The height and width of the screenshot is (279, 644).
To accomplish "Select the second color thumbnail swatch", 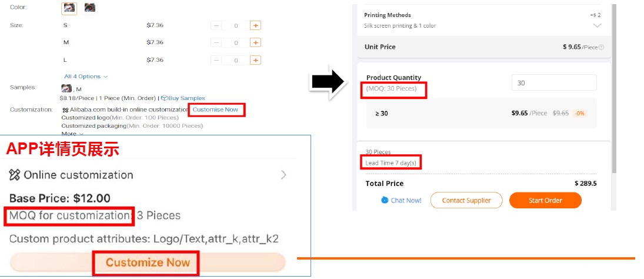I will [89, 8].
